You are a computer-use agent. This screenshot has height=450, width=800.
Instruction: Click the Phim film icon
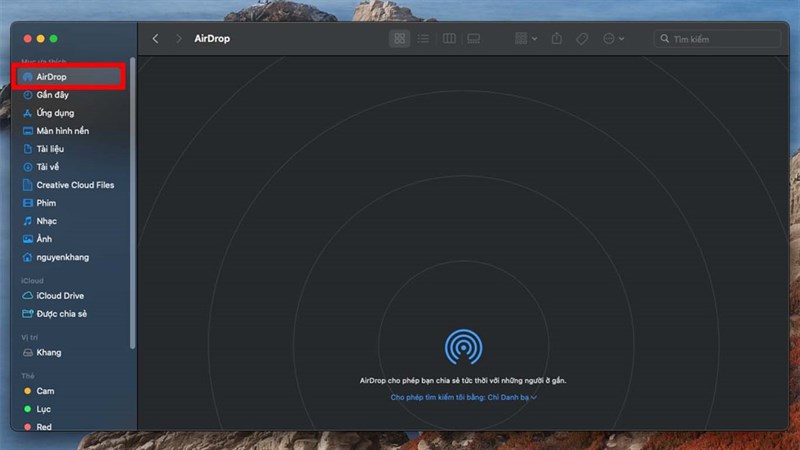(x=28, y=203)
